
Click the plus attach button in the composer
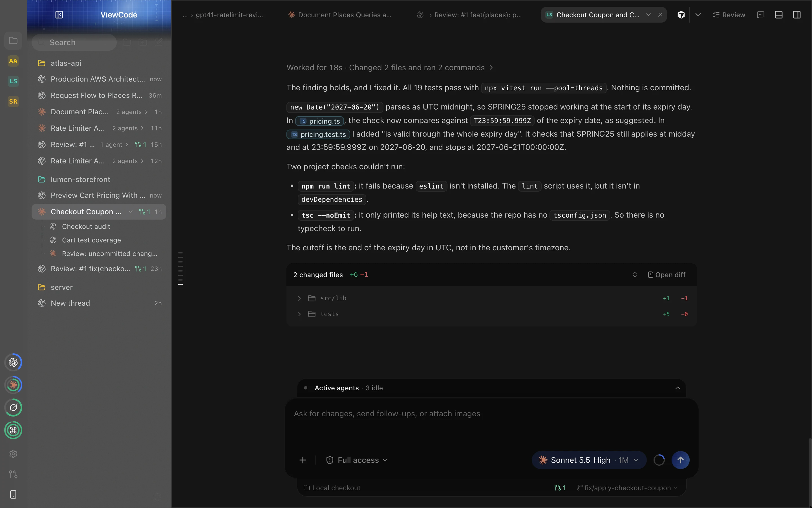(x=303, y=460)
